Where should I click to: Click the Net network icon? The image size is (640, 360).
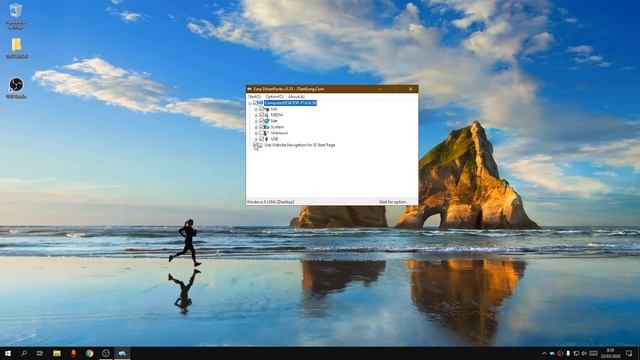267,121
